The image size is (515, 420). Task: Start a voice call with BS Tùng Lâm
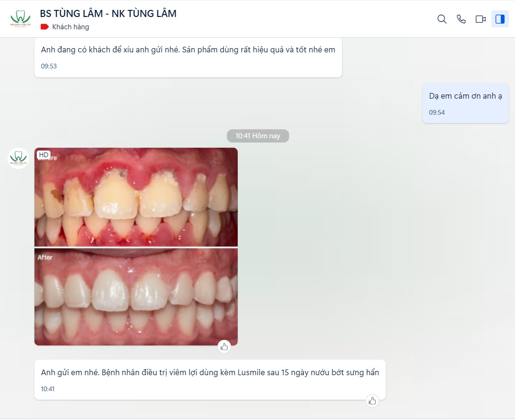click(461, 19)
